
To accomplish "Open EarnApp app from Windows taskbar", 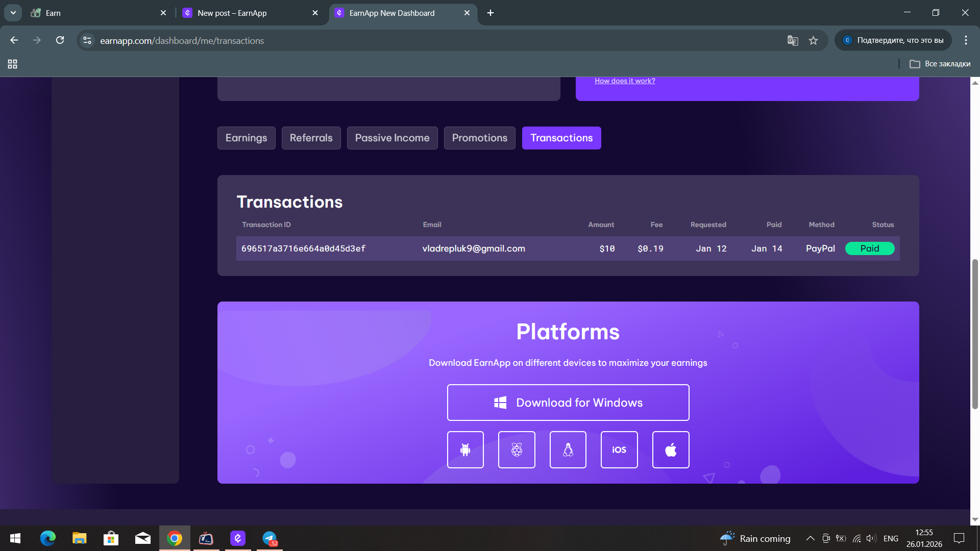I will (x=238, y=538).
